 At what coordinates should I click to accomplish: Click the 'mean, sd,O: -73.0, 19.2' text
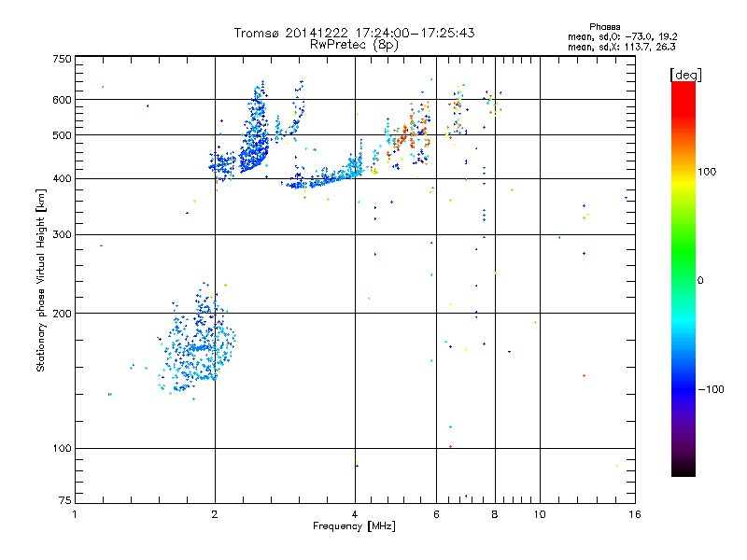pos(622,36)
